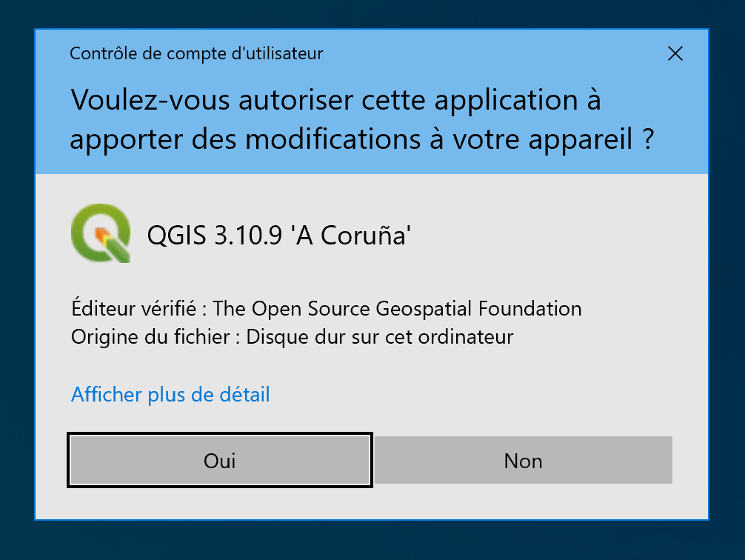Click the Contrôle de compte d'utilisateur title
The width and height of the screenshot is (745, 560).
(196, 53)
